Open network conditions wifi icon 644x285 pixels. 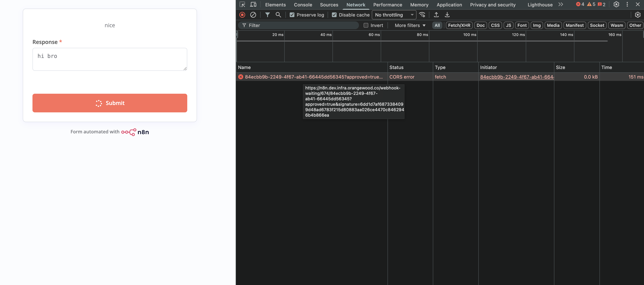[x=422, y=15]
